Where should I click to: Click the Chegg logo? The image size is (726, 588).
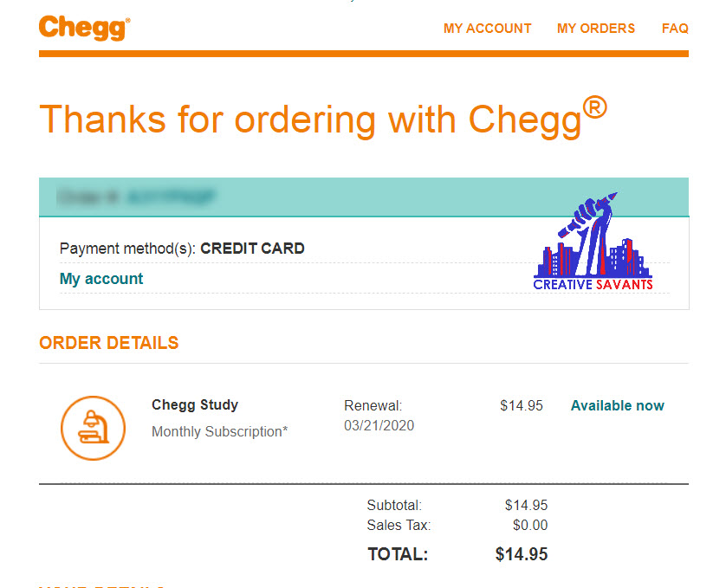pyautogui.click(x=83, y=28)
